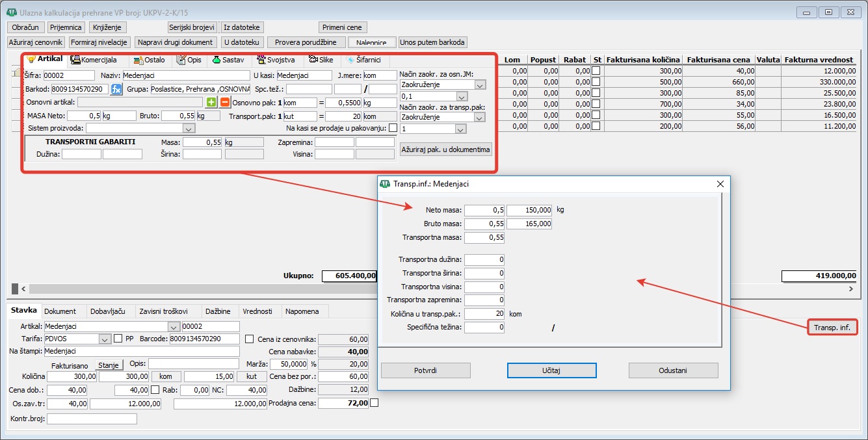Click the app icon in the main title bar
Image resolution: width=868 pixels, height=440 pixels.
[x=11, y=12]
